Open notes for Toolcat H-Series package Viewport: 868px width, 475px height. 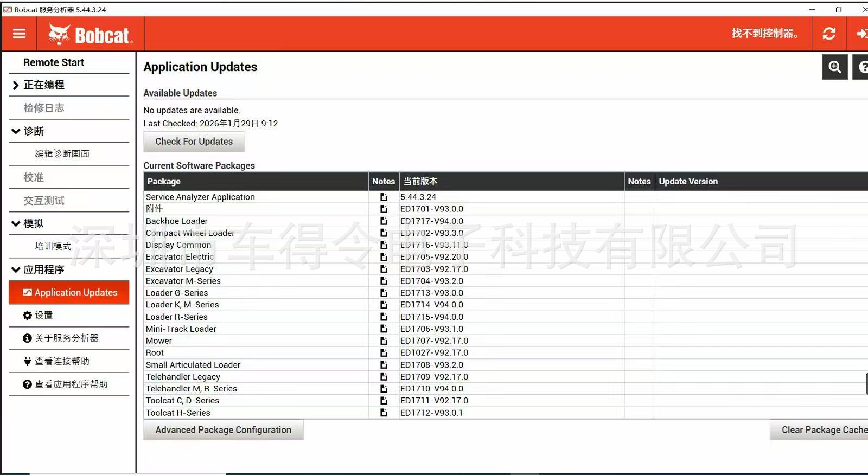point(384,413)
